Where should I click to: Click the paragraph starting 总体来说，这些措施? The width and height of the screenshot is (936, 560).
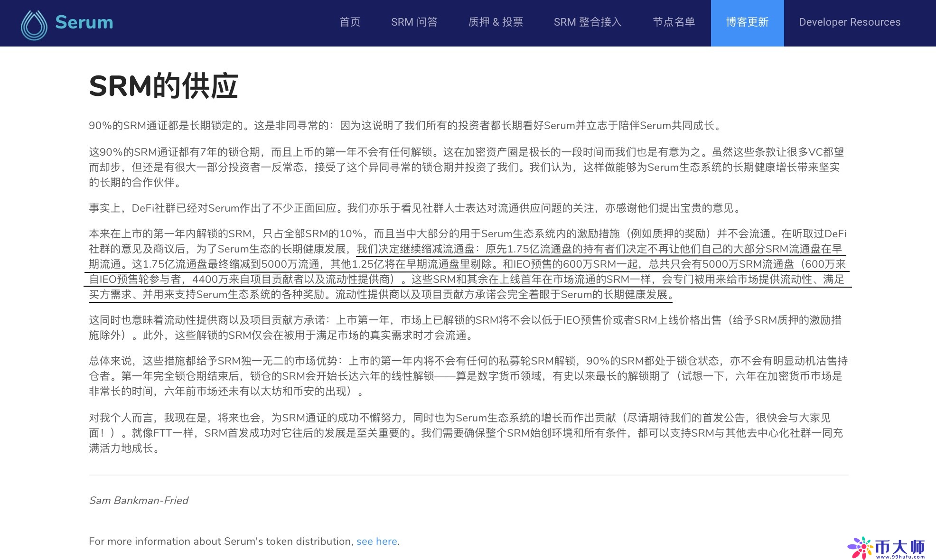(x=468, y=376)
